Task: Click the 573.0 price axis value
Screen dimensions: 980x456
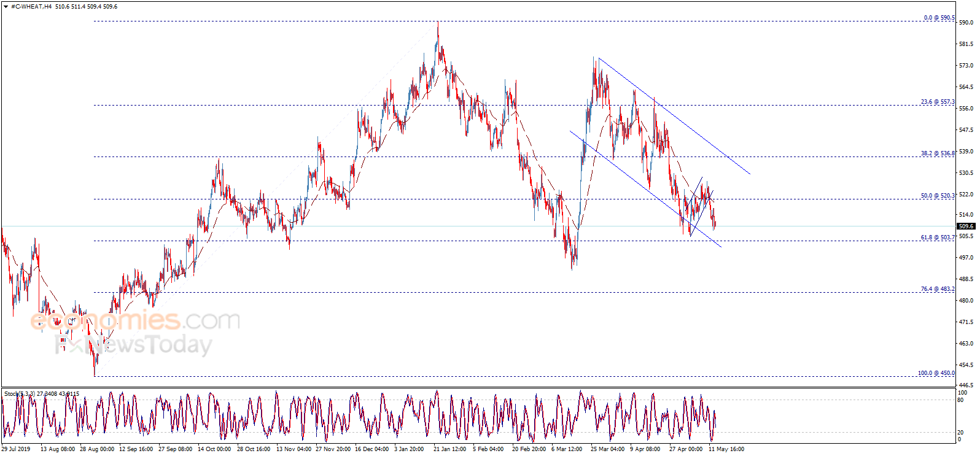Action: pos(966,66)
